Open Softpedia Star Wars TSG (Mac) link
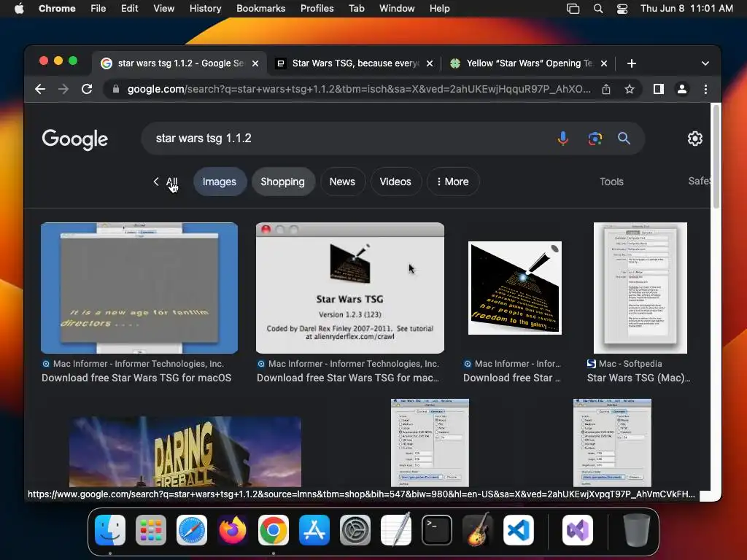 click(638, 378)
